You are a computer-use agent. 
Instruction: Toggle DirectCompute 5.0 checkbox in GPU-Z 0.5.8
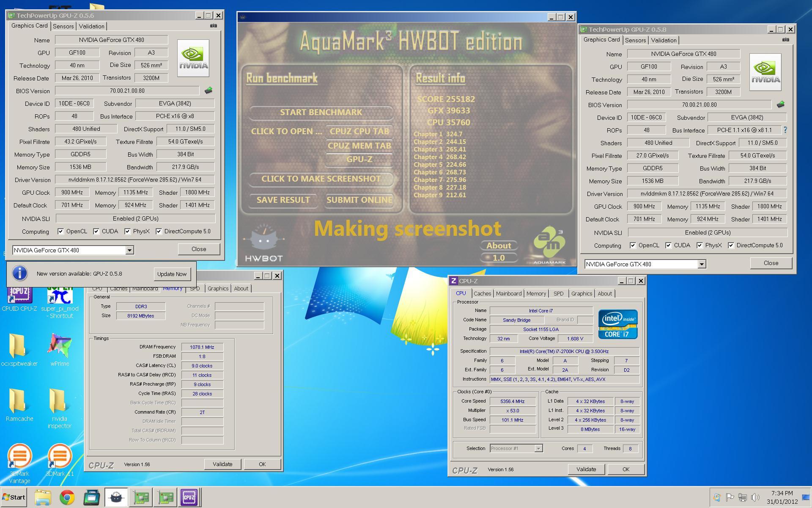point(731,245)
